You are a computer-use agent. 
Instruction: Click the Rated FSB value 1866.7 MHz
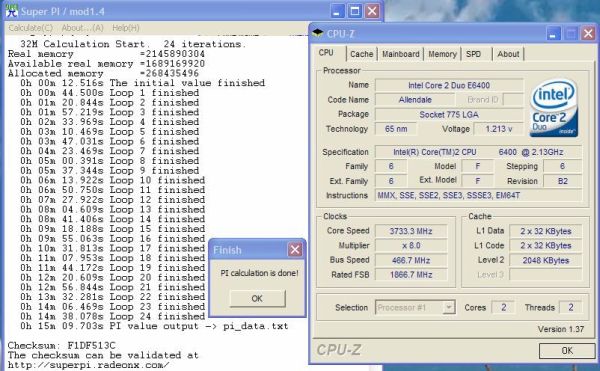point(411,275)
